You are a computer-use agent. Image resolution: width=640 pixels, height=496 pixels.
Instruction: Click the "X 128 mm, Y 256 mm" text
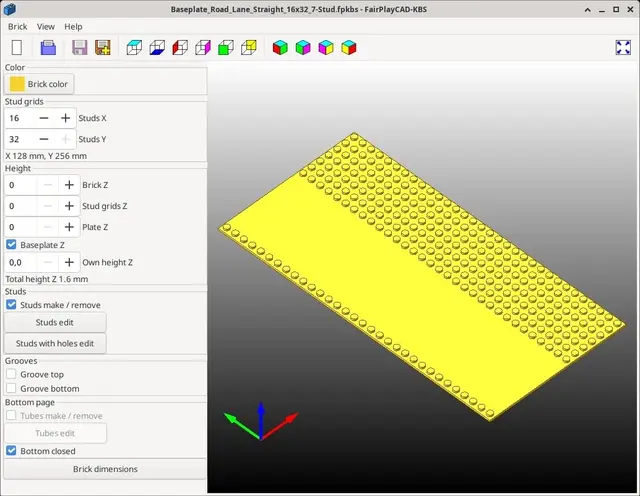click(46, 156)
